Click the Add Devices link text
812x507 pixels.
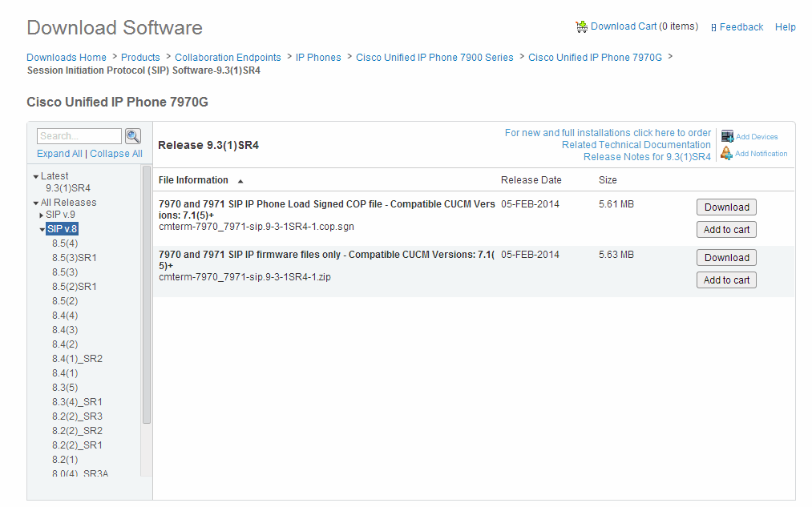(x=757, y=137)
